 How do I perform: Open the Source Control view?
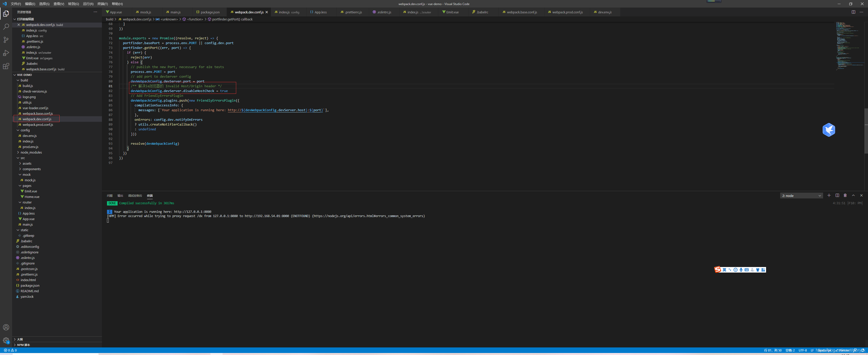[x=6, y=40]
